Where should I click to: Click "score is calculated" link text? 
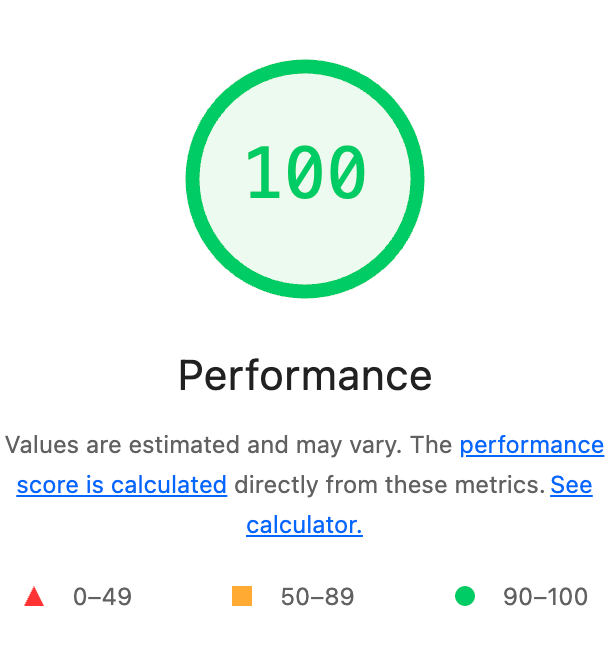coord(122,486)
